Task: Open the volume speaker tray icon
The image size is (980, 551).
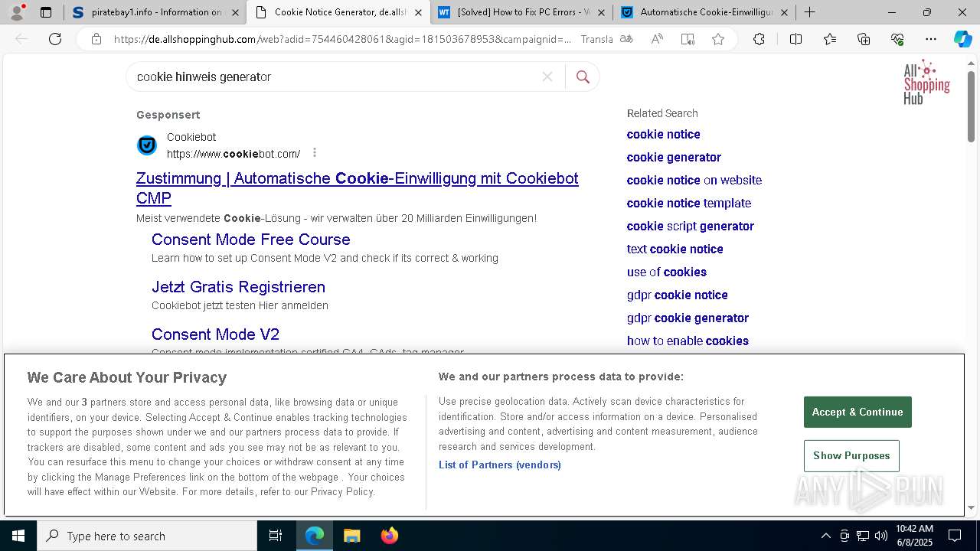Action: (880, 536)
